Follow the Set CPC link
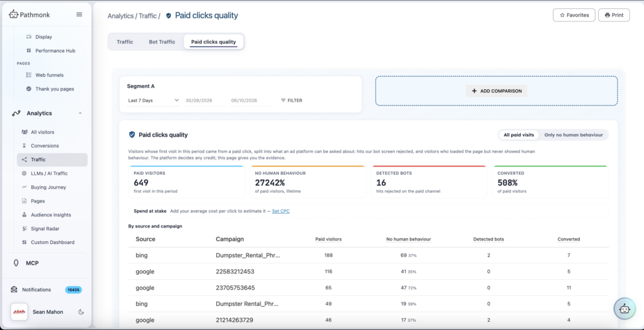This screenshot has width=644, height=330. pyautogui.click(x=280, y=211)
